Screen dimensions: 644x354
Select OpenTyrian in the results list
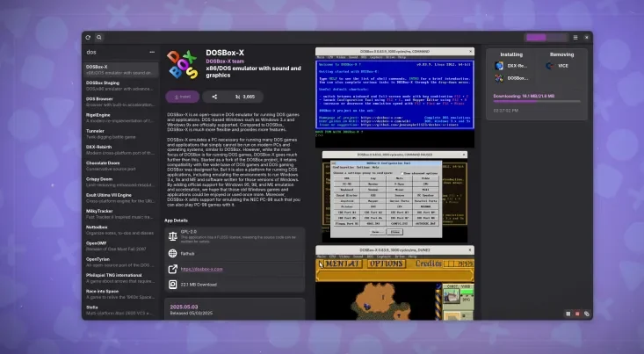120,262
